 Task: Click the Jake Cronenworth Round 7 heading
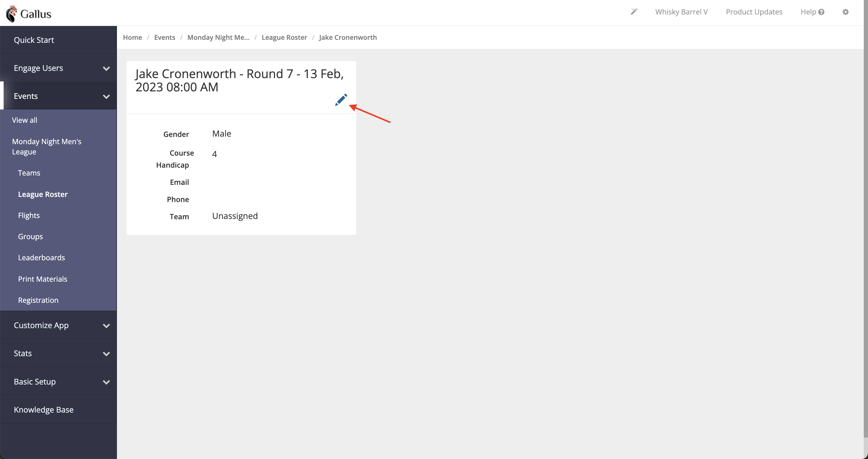tap(240, 80)
